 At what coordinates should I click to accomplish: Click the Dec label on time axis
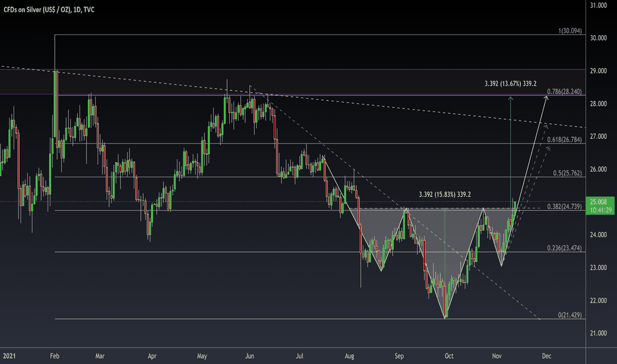point(547,356)
